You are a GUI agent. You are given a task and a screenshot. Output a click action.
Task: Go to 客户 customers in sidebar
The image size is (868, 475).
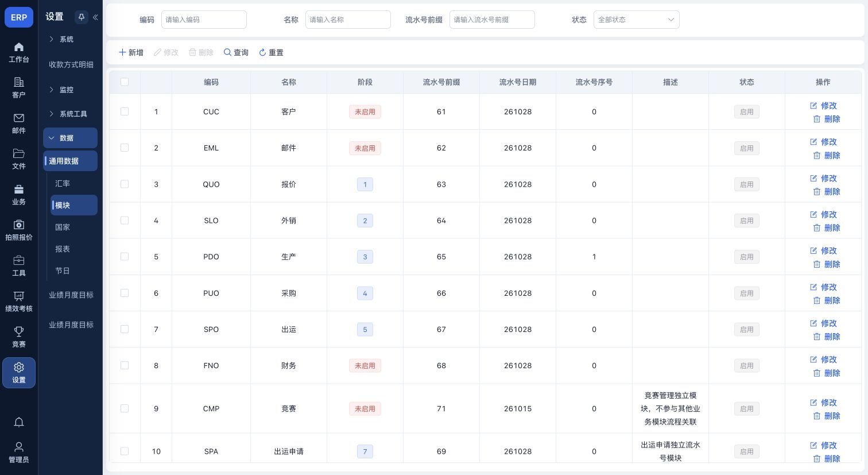(19, 88)
